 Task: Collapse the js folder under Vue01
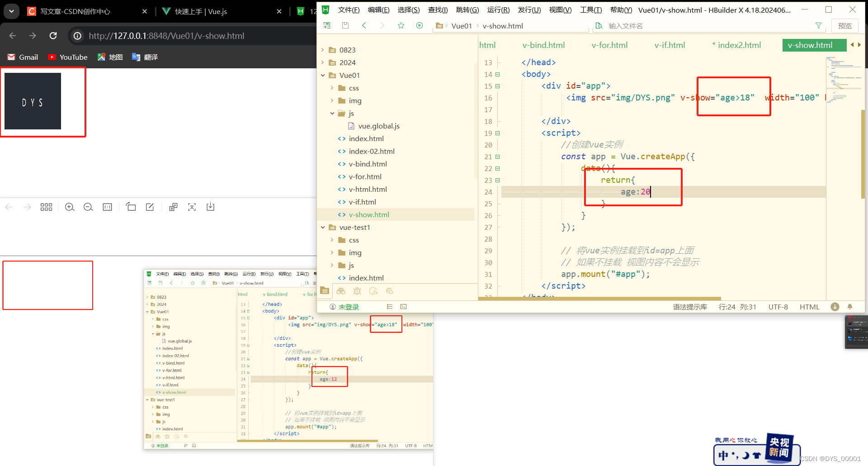coord(332,113)
